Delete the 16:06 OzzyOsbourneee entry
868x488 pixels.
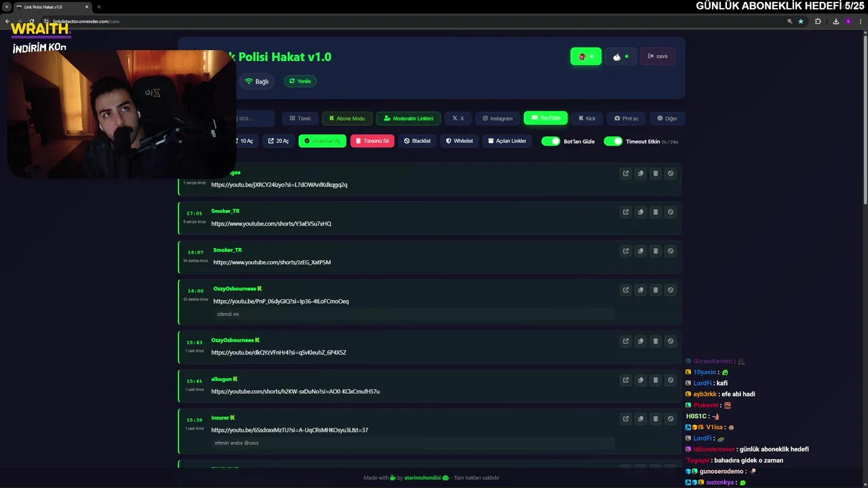(655, 290)
